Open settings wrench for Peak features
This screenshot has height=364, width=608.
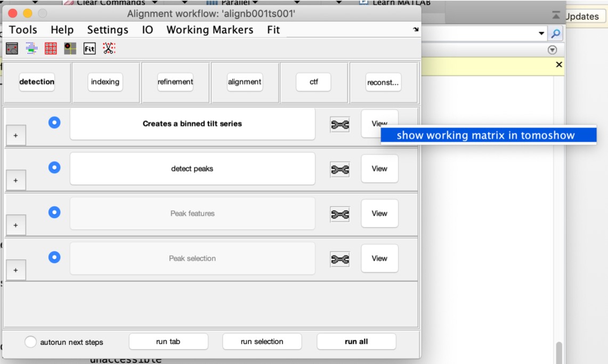click(339, 214)
